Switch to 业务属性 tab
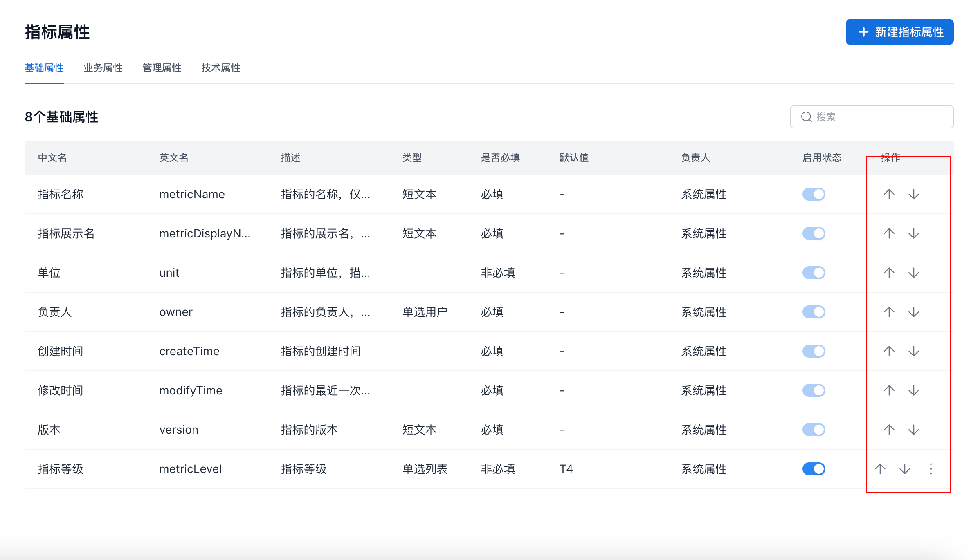The width and height of the screenshot is (980, 560). [103, 68]
